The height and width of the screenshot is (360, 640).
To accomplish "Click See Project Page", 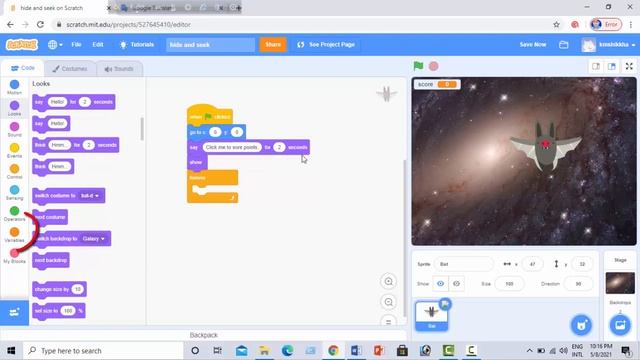I will [x=326, y=44].
